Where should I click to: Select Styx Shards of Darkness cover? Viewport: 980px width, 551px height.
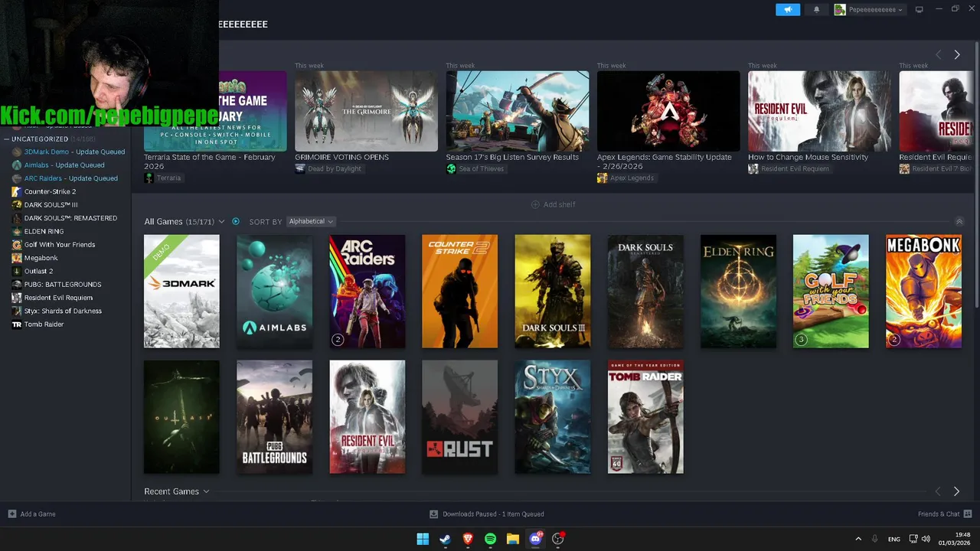pos(552,417)
